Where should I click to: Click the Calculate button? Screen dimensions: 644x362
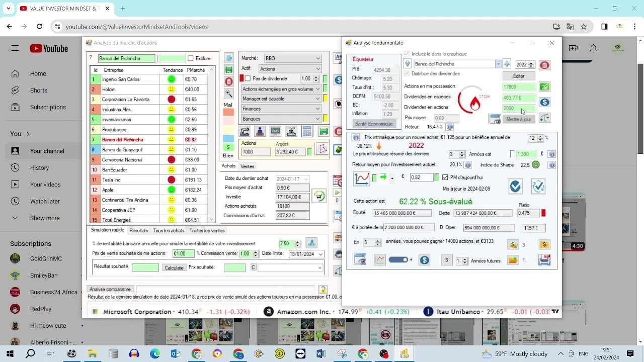click(x=174, y=267)
